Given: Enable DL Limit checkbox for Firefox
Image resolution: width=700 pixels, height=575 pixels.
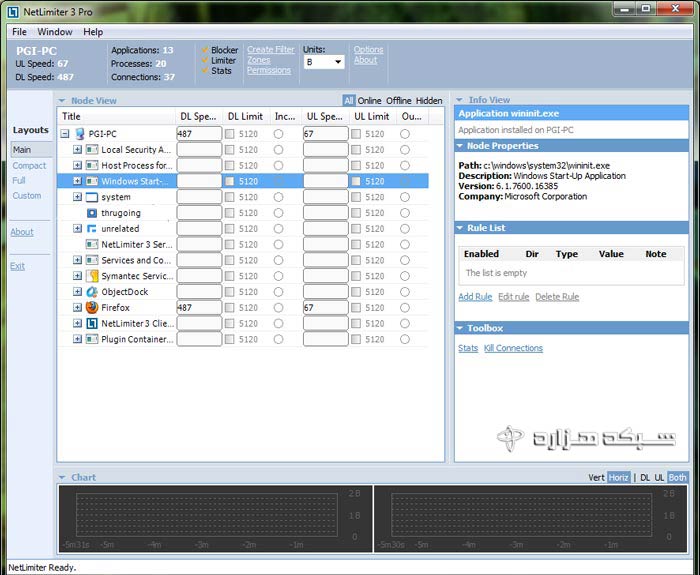Looking at the screenshot, I should (x=229, y=308).
